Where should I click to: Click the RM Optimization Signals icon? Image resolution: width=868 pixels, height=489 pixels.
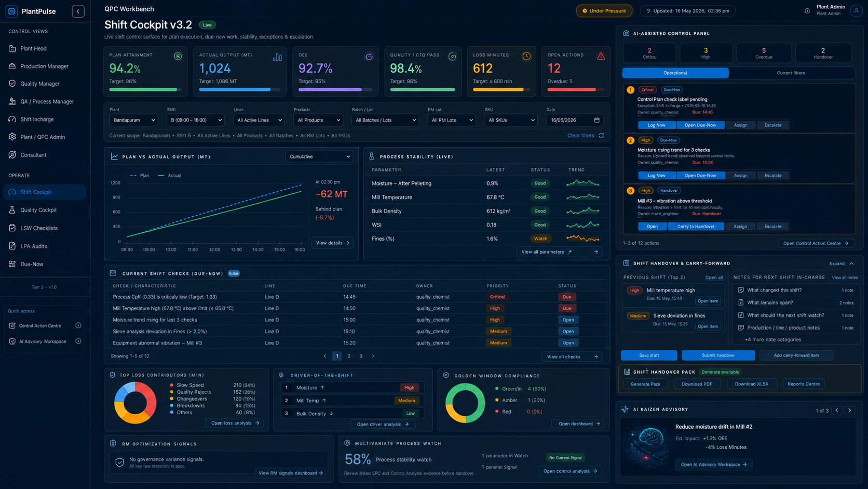click(113, 443)
